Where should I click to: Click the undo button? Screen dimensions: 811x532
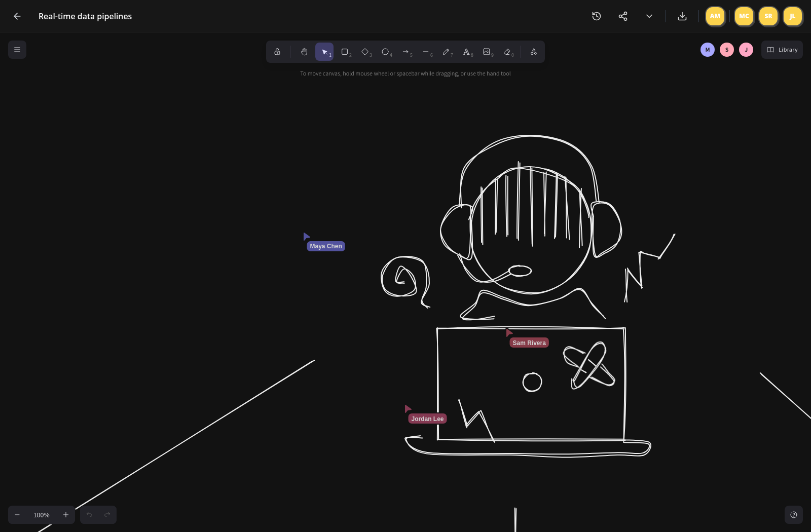(89, 515)
